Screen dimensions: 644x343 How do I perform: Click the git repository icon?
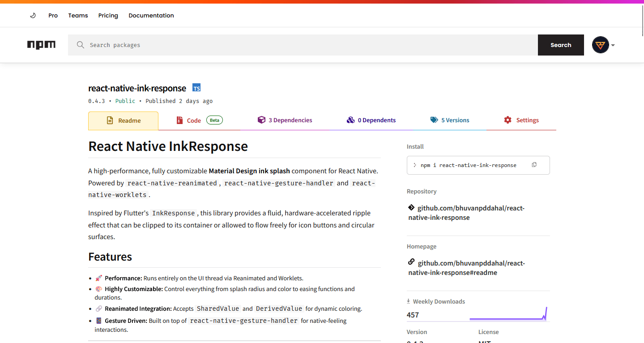click(411, 208)
